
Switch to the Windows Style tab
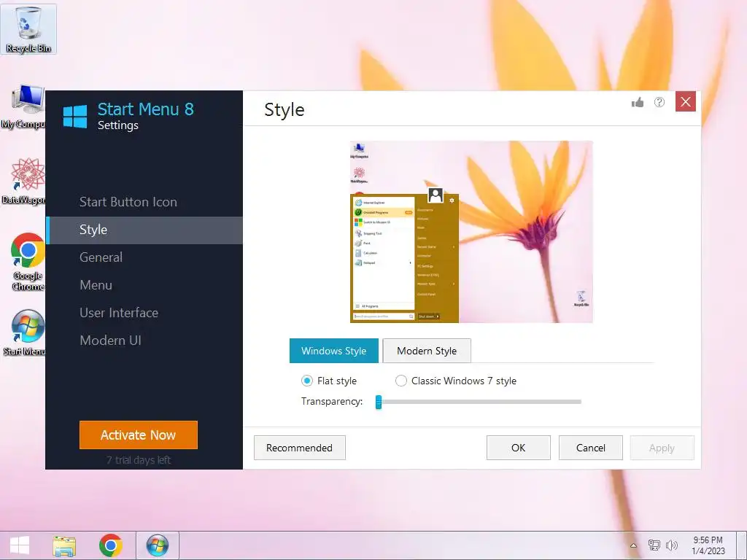pos(334,351)
